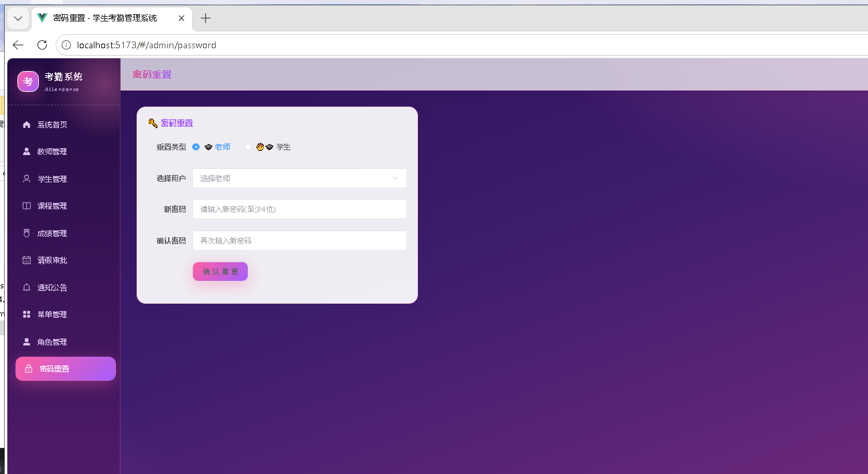Click the lock icon in 密码重置 menu
868x474 pixels.
point(28,369)
